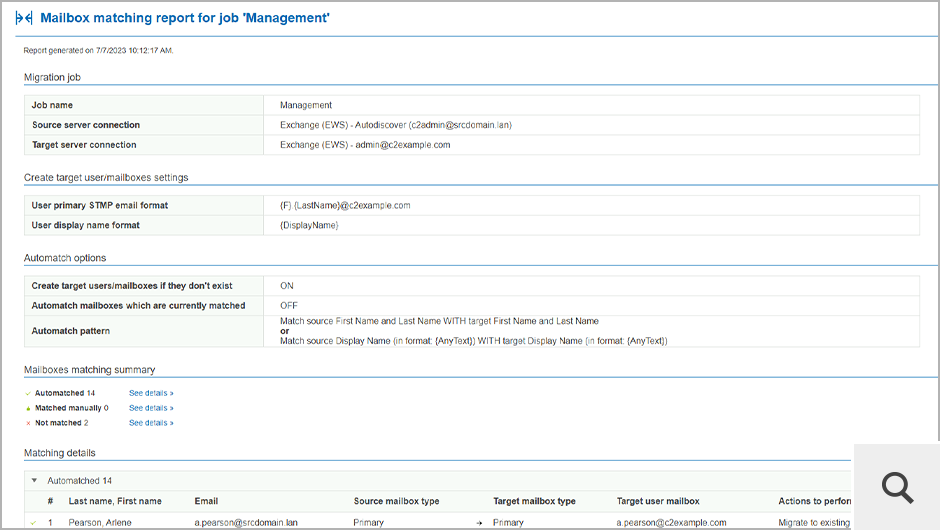940x530 pixels.
Task: Select the Target mailbox type column header
Action: pyautogui.click(x=534, y=501)
